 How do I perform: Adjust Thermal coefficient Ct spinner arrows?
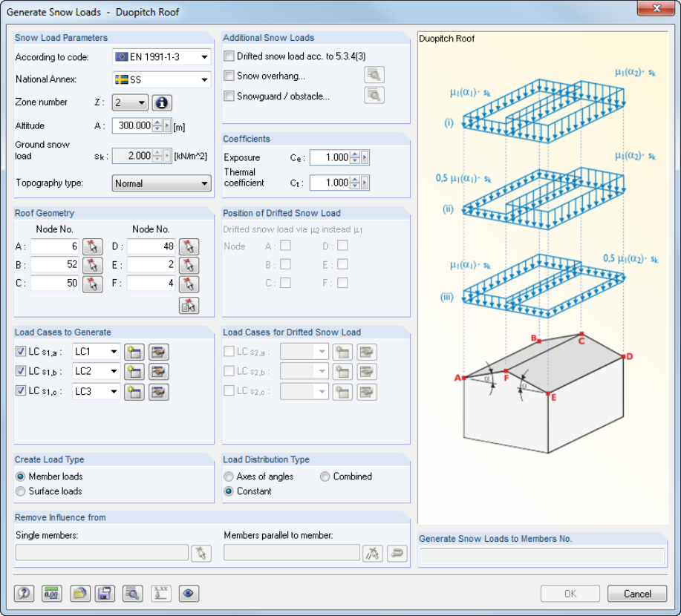click(355, 183)
